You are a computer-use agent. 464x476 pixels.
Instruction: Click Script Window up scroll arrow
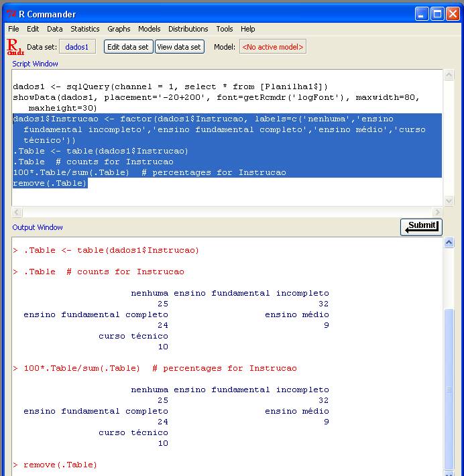coord(449,75)
